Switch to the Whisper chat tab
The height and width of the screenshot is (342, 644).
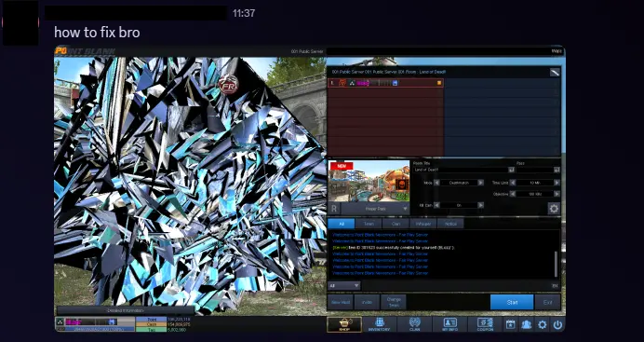tap(423, 224)
